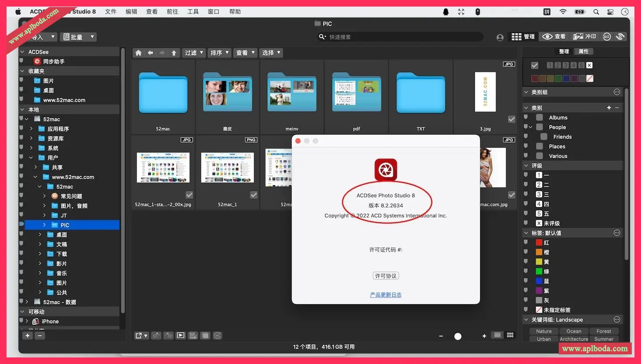Open the 排序 sort dropdown

[x=219, y=53]
